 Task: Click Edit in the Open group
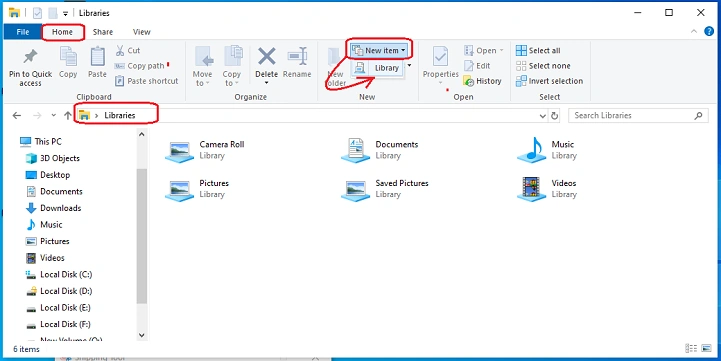pos(477,66)
